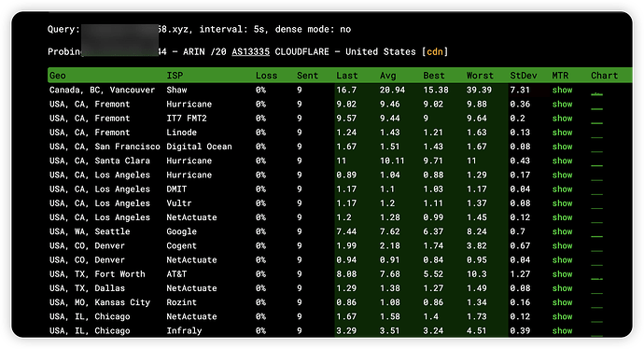Open the Fort Worth AT&T latency chart
644x349 pixels.
(x=596, y=278)
